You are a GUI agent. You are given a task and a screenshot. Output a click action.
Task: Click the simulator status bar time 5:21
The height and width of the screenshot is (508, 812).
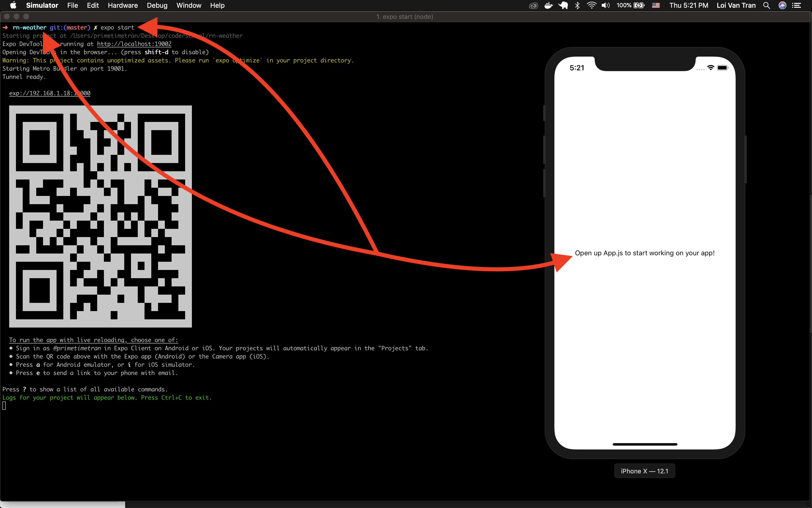pos(577,68)
